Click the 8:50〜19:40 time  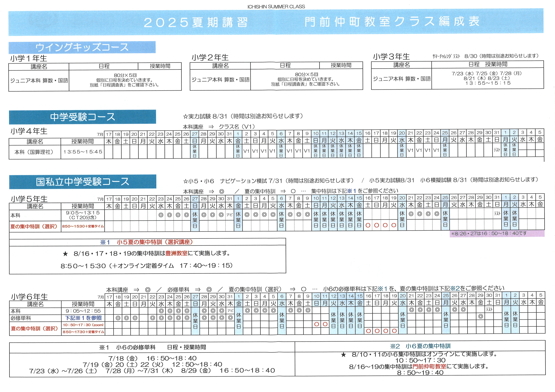pos(420,373)
